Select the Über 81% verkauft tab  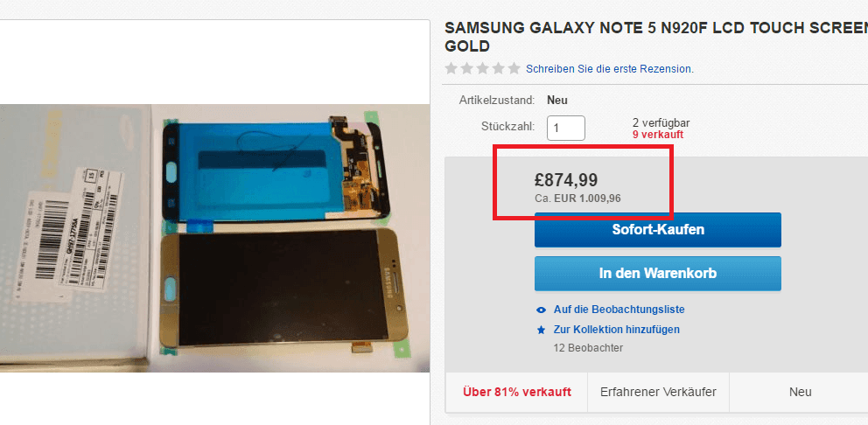[x=517, y=393]
